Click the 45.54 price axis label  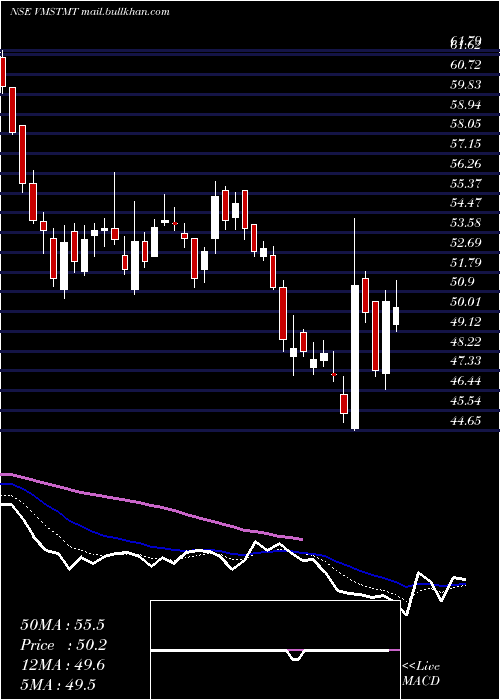click(x=466, y=401)
